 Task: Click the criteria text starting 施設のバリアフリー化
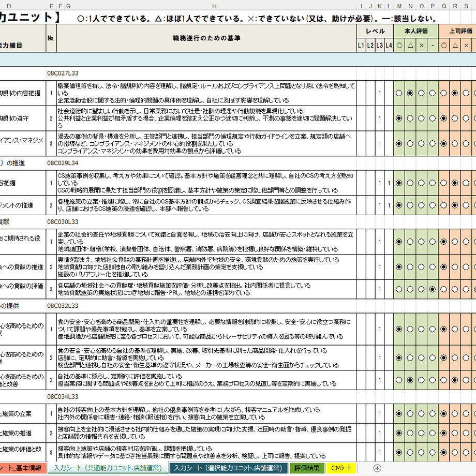(103, 274)
